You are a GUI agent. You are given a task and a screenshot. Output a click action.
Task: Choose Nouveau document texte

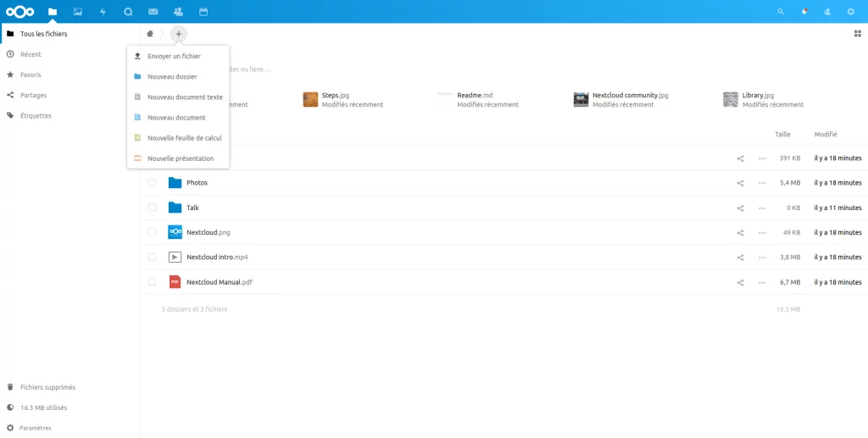[178, 97]
